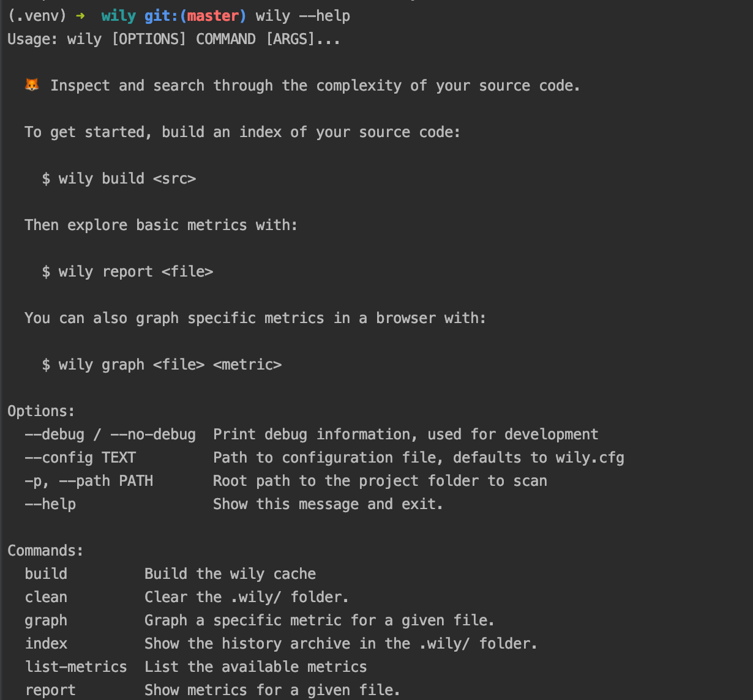Click the 'build' command entry
This screenshot has width=753, height=700.
pyautogui.click(x=46, y=574)
